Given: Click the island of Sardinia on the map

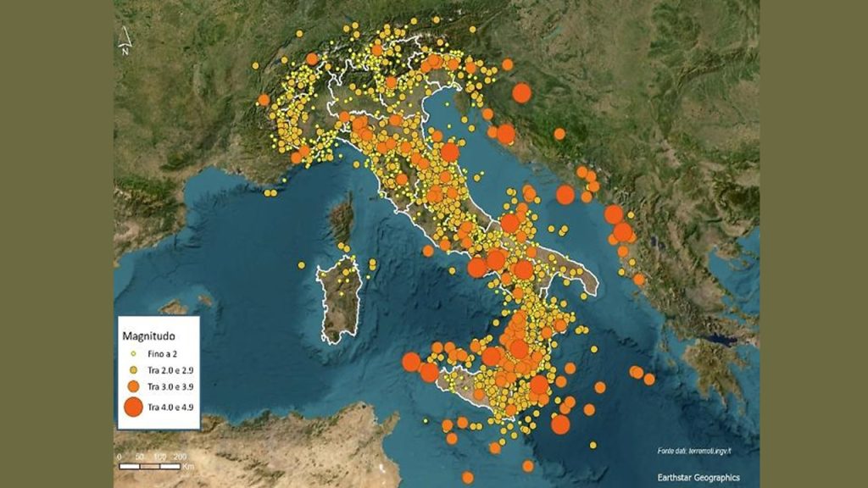Looking at the screenshot, I should [x=339, y=305].
